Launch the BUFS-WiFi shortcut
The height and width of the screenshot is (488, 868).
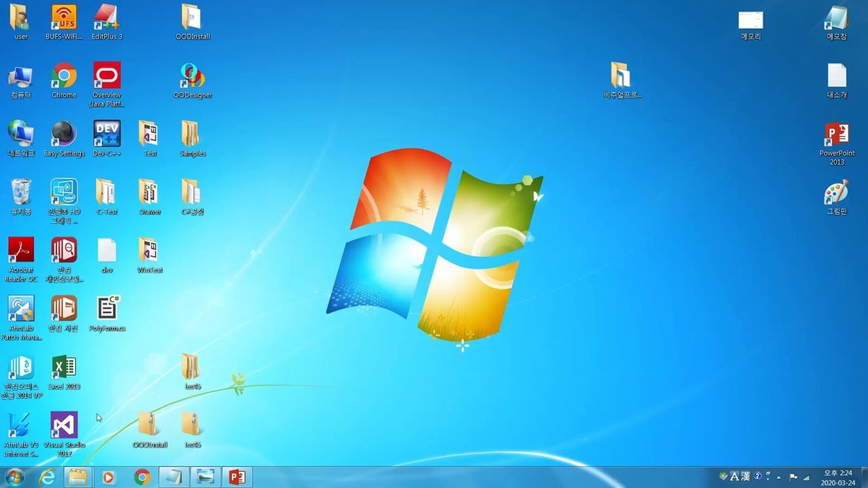tap(64, 22)
